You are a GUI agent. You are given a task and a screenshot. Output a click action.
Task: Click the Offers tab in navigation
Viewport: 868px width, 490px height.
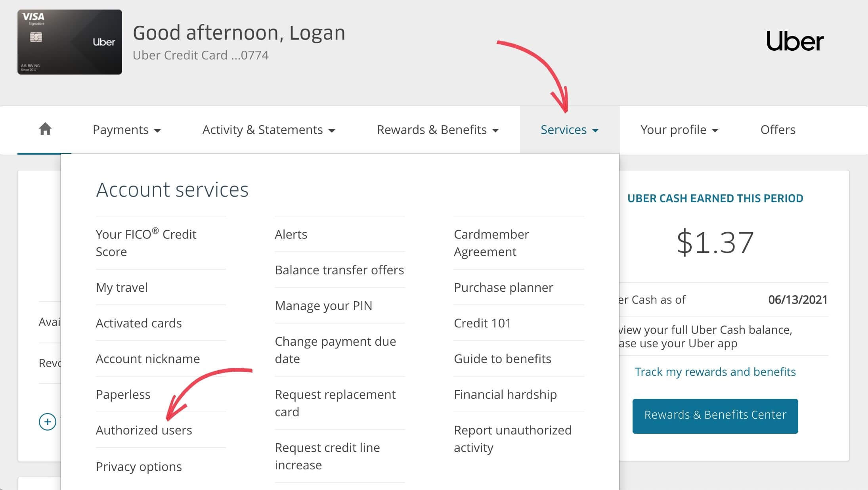778,129
